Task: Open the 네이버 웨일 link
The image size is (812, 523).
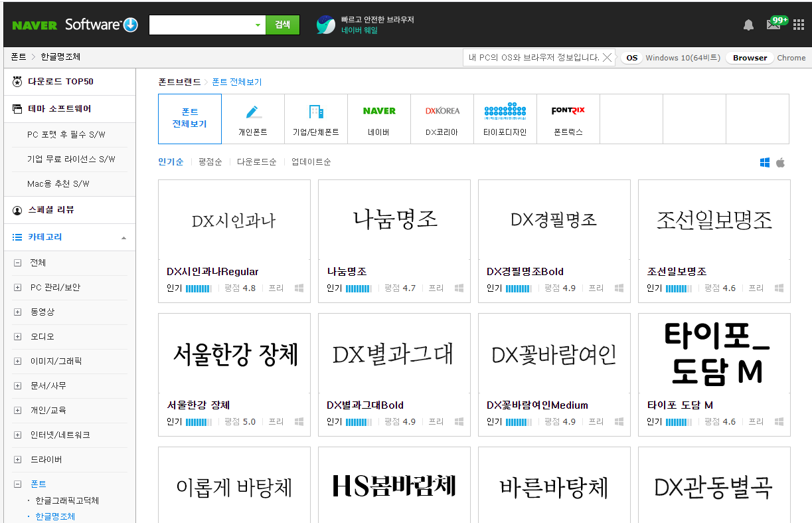Action: (x=360, y=31)
